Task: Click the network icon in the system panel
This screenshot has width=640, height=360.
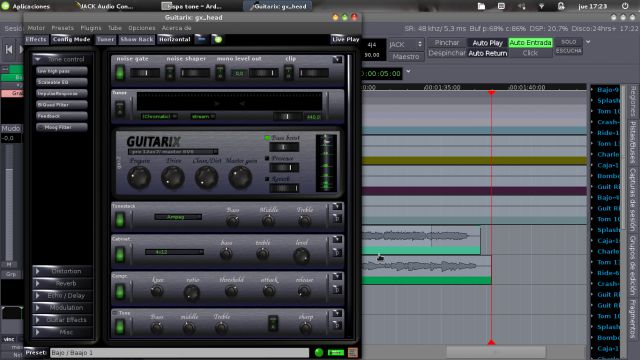Action: coord(541,6)
